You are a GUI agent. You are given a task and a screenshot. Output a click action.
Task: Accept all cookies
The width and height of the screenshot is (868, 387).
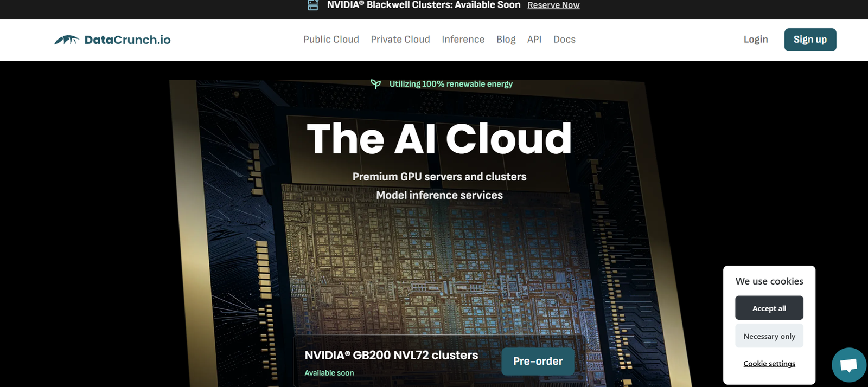pyautogui.click(x=769, y=308)
